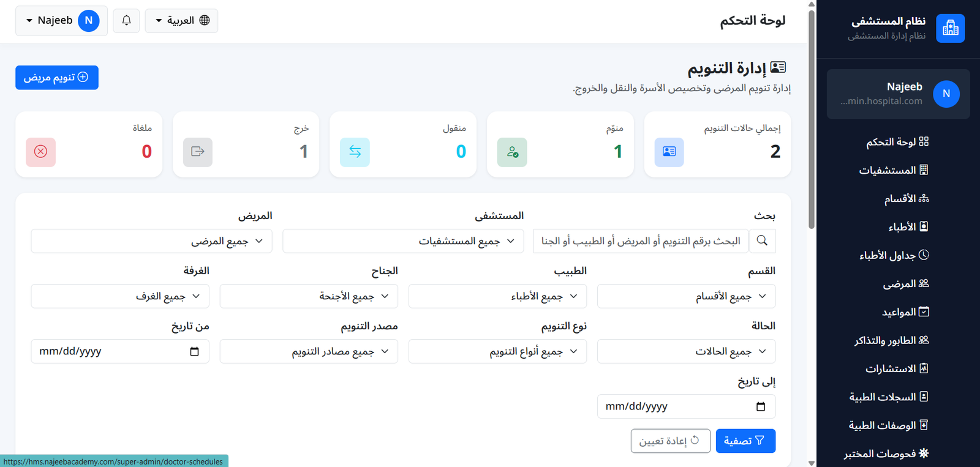Image resolution: width=980 pixels, height=467 pixels.
Task: Open calendar picker for إلى تاريخ
Action: click(761, 406)
